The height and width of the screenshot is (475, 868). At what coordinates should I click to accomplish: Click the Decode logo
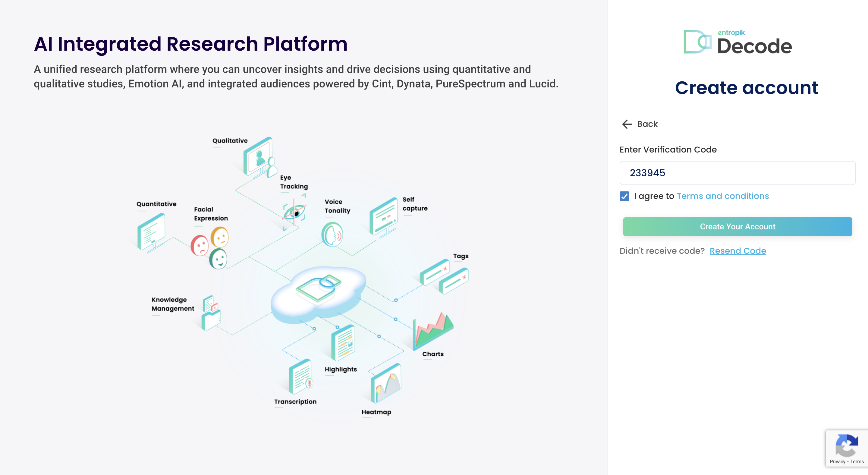click(x=737, y=42)
